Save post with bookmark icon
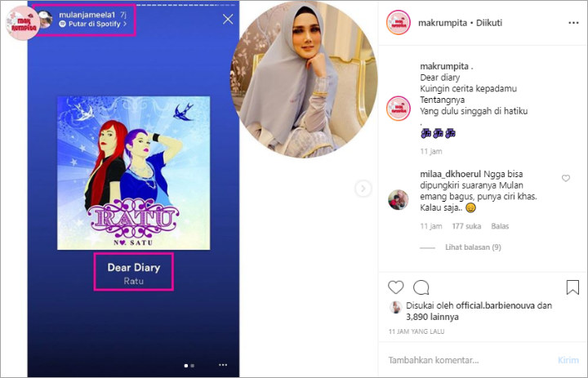Screen dimensions: 588x378 (x=572, y=287)
